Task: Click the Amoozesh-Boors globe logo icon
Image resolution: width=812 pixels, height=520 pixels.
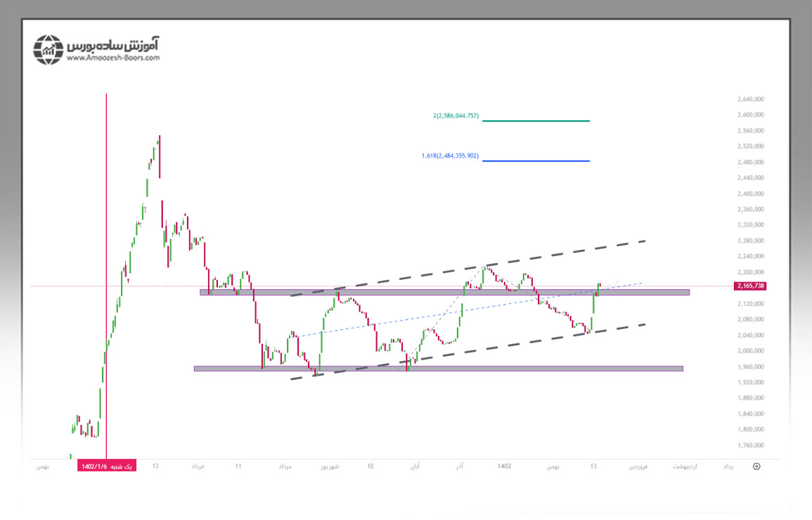Action: (x=49, y=49)
